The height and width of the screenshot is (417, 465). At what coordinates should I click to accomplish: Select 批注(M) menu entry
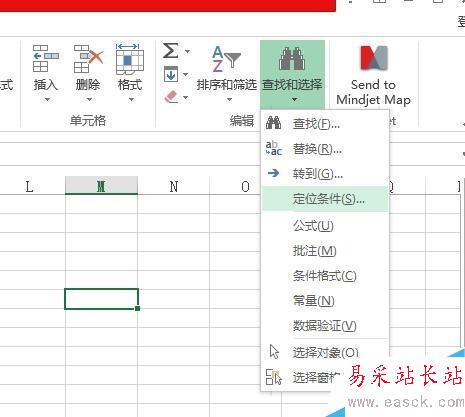click(x=325, y=251)
